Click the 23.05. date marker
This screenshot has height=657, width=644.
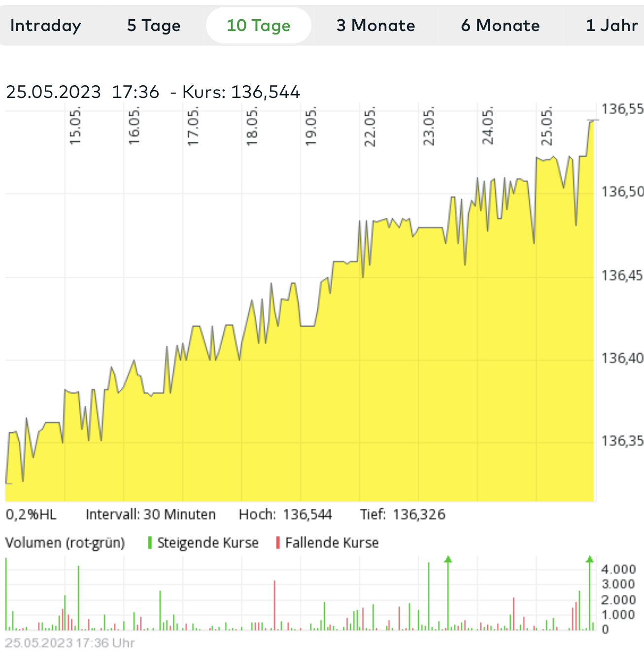429,127
